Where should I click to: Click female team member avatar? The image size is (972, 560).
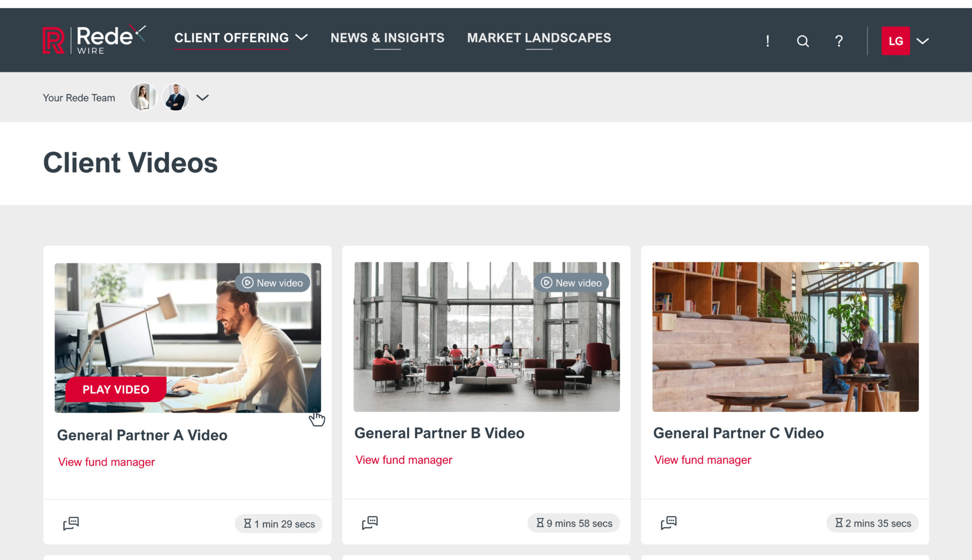click(x=143, y=97)
